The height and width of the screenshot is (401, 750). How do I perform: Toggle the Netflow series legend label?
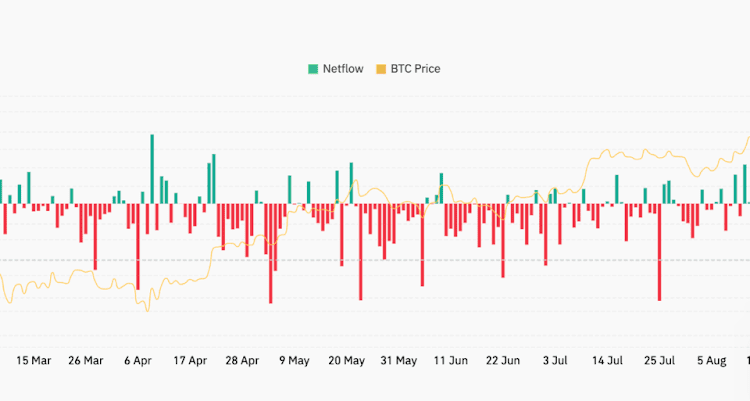(x=341, y=69)
